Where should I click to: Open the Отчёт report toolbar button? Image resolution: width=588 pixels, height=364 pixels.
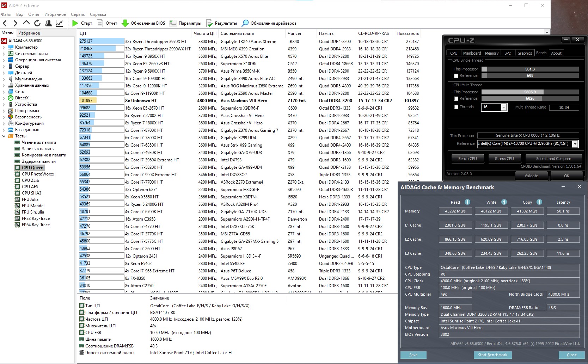tap(107, 23)
